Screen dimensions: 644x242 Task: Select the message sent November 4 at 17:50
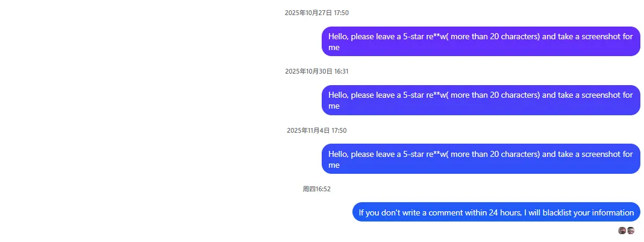pyautogui.click(x=480, y=159)
